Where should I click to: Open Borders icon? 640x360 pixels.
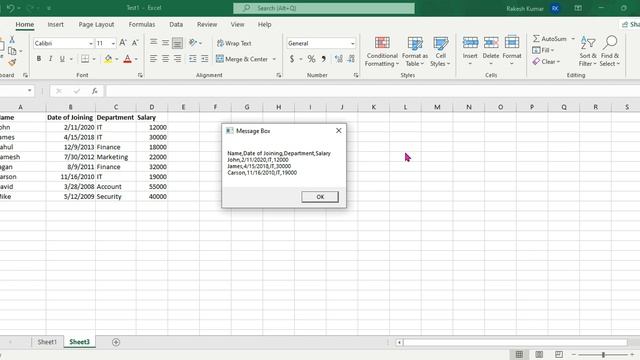[x=85, y=59]
